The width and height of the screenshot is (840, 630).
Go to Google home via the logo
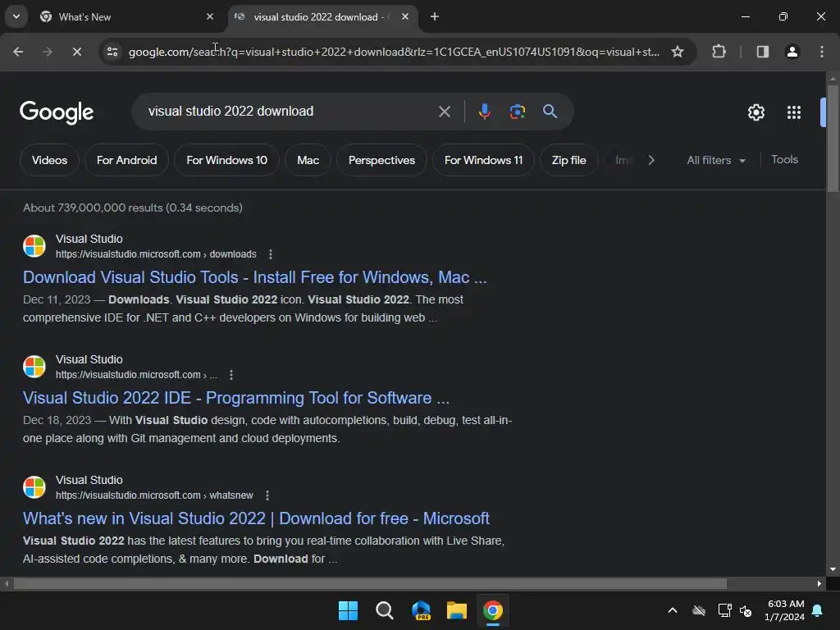57,112
